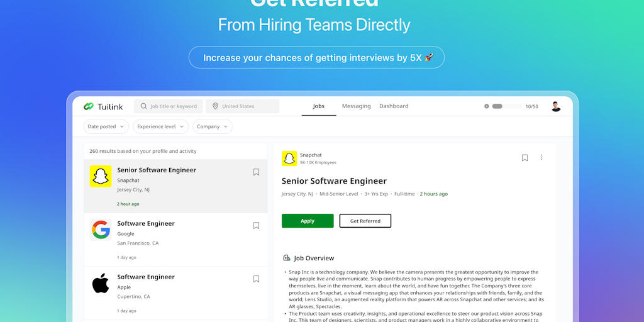The image size is (644, 322).
Task: Click Snapchat logo in job detail header
Action: tap(289, 158)
